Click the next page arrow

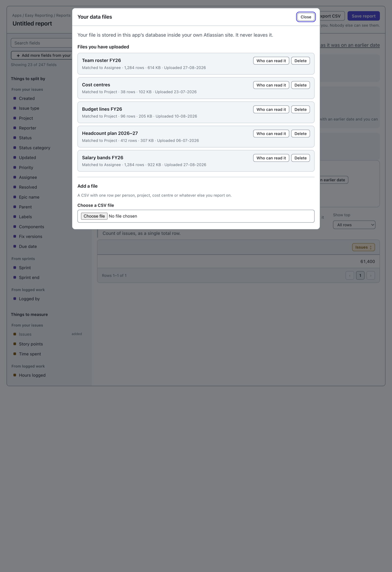point(370,275)
